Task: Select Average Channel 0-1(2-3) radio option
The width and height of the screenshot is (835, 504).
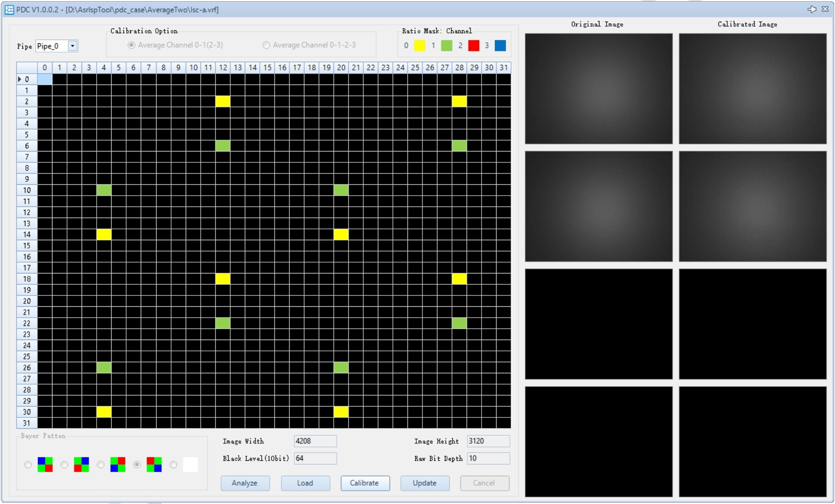Action: coord(132,45)
